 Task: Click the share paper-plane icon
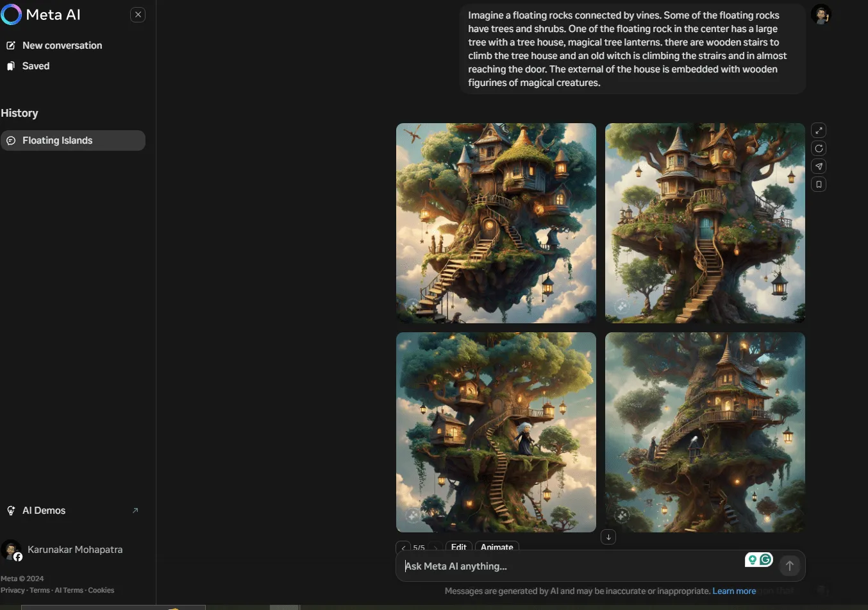click(819, 166)
